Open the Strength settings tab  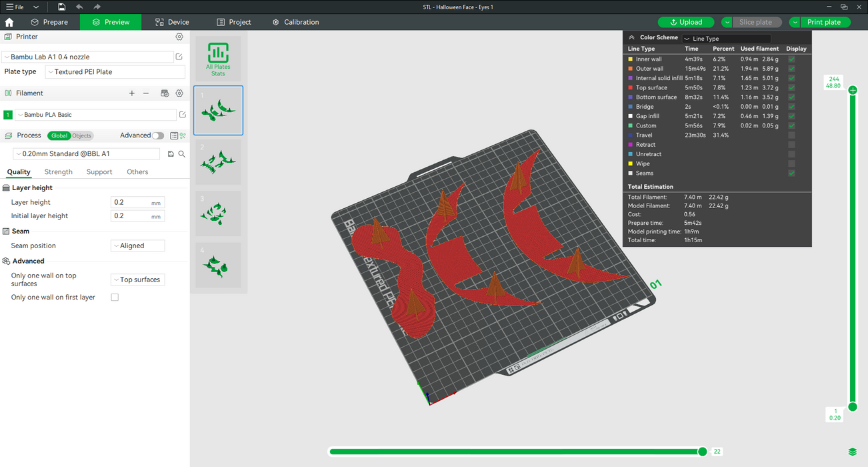(59, 172)
